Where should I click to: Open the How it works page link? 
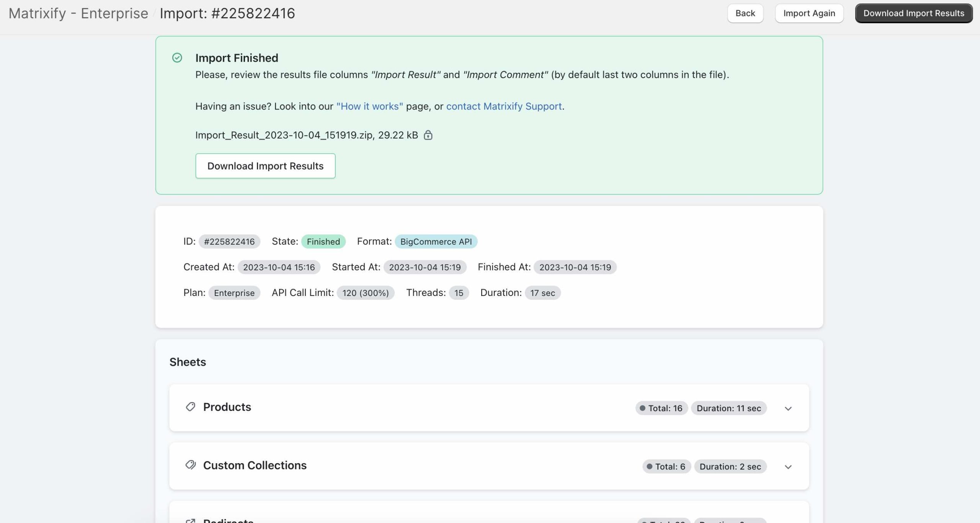(x=369, y=106)
